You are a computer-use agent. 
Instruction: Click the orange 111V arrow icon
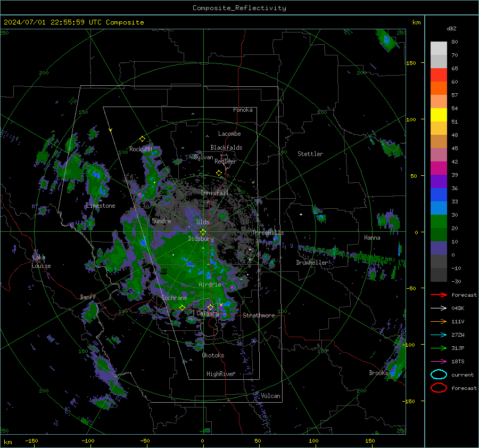point(439,321)
